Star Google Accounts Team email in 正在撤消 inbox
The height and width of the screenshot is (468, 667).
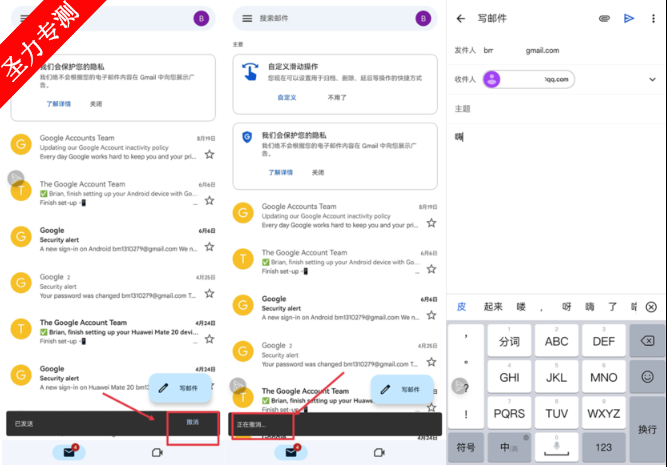[x=431, y=223]
